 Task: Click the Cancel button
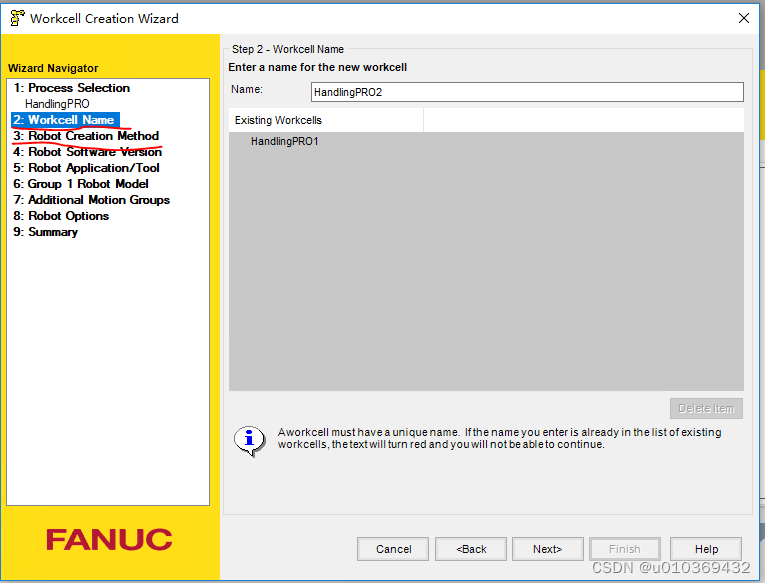click(393, 549)
